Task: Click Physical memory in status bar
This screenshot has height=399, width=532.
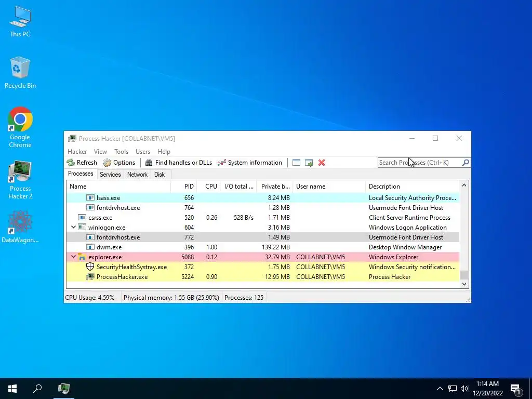Action: tap(171, 298)
